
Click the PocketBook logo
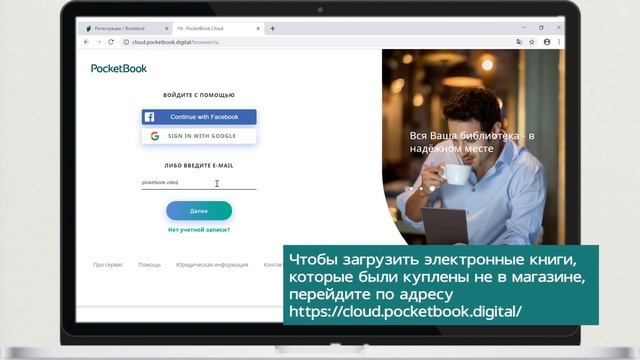pos(119,69)
